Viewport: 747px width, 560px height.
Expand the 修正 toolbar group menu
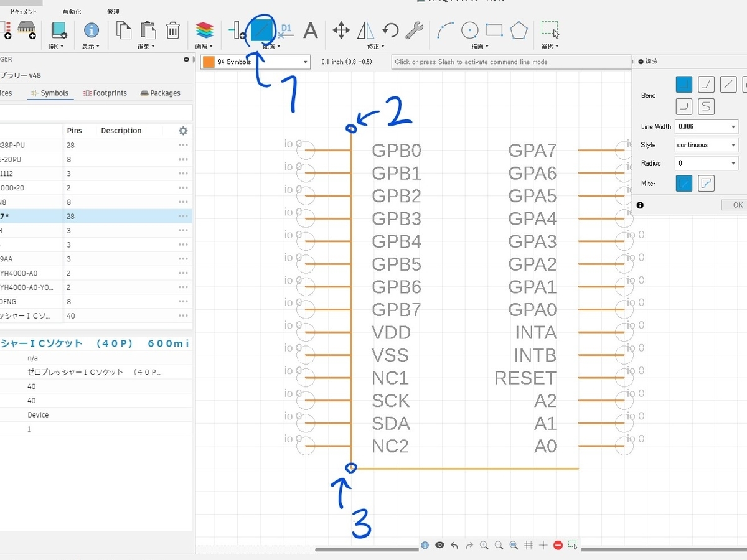tap(375, 46)
